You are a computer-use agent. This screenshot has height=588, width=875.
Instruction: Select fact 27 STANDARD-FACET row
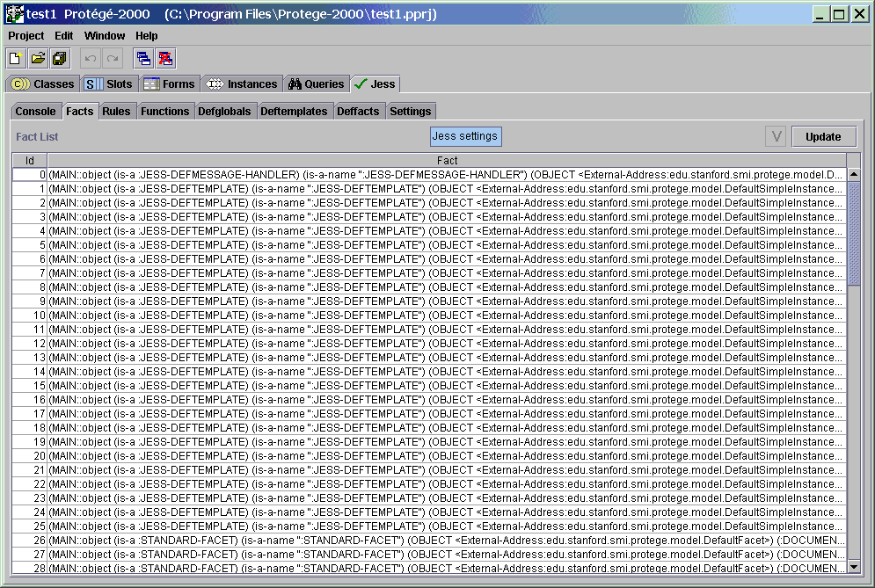pos(430,554)
